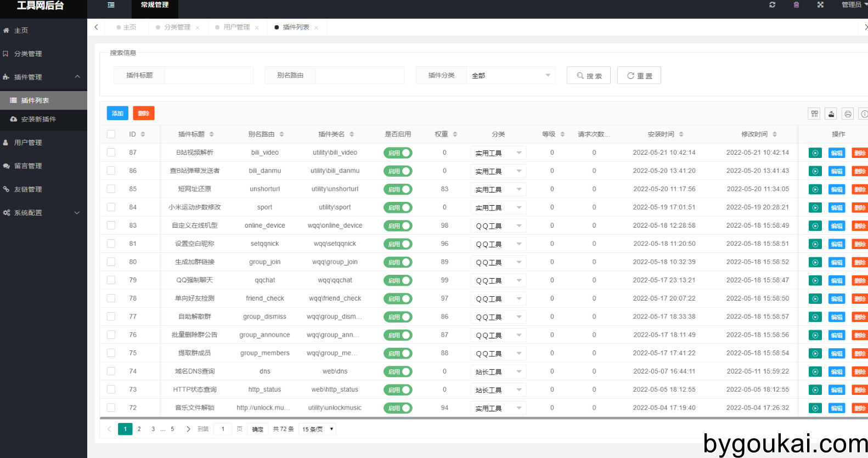Sort by the 插件标题 column arrows
Screen dimensions: 868x458
(x=212, y=134)
